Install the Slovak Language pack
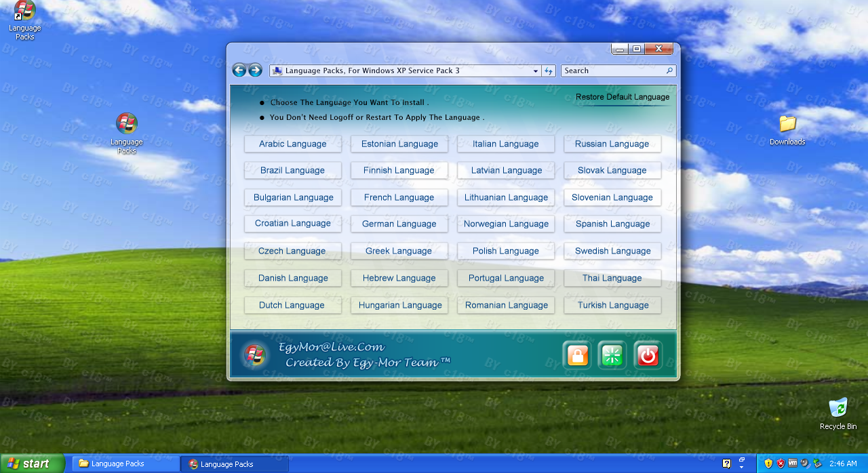Screen dimensions: 868x473 click(612, 170)
